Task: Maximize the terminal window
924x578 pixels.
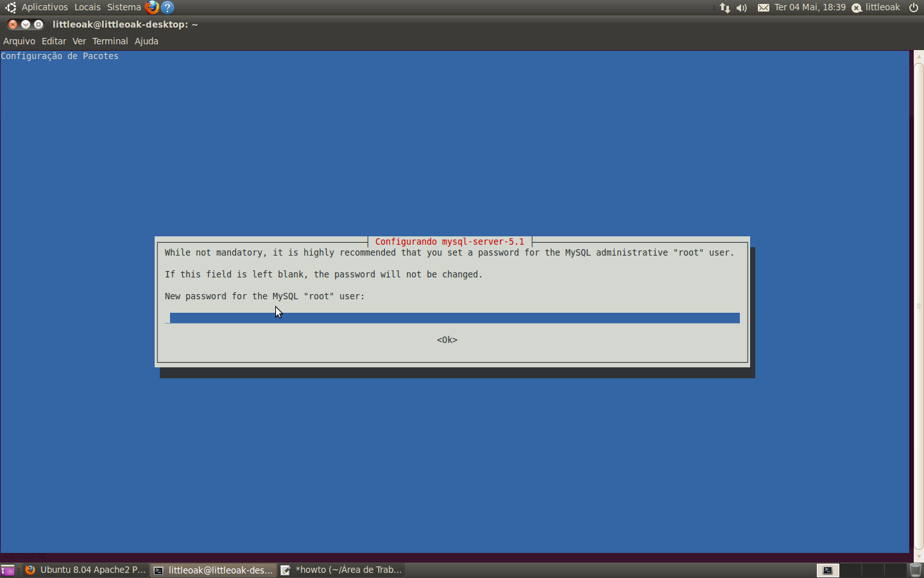Action: click(38, 24)
